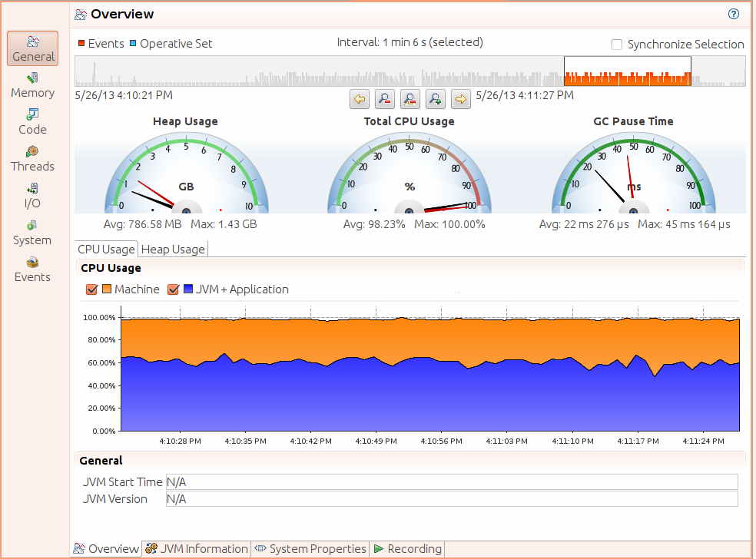The width and height of the screenshot is (756, 559).
Task: Open the JVM Information bottom tab
Action: coord(197,548)
